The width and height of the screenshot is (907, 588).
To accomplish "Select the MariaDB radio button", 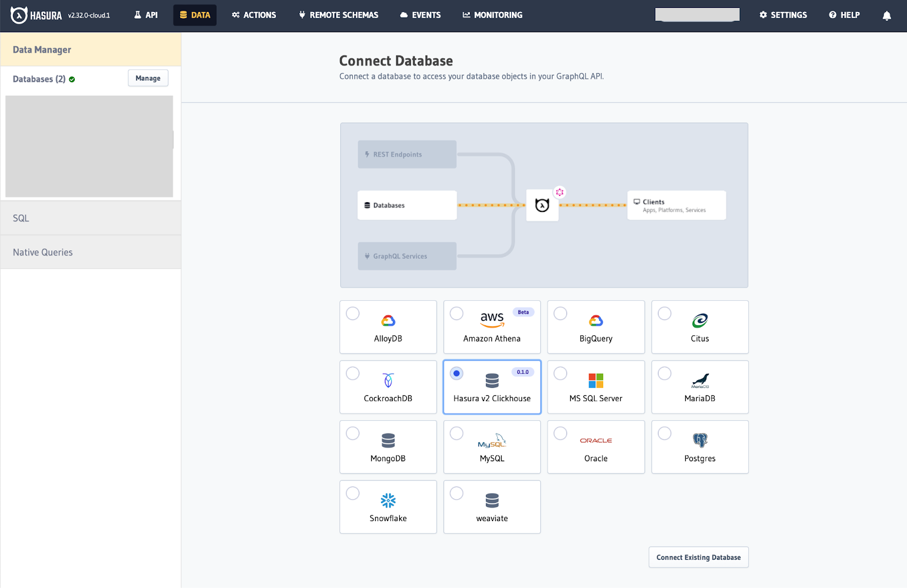I will tap(664, 373).
